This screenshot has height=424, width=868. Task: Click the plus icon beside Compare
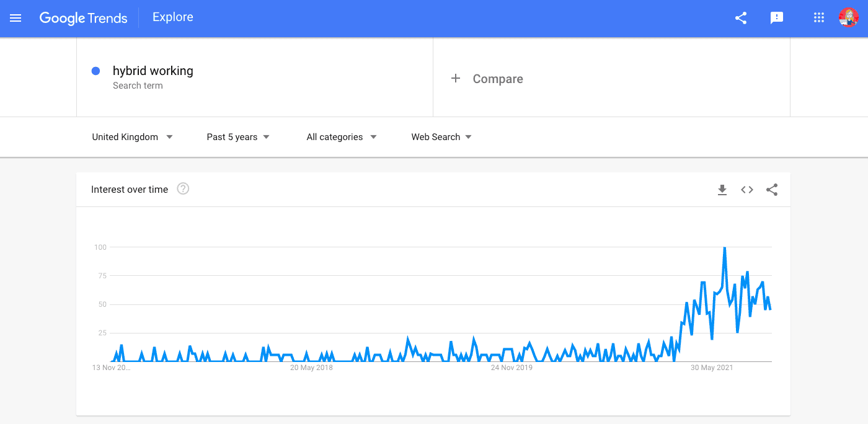pos(456,78)
